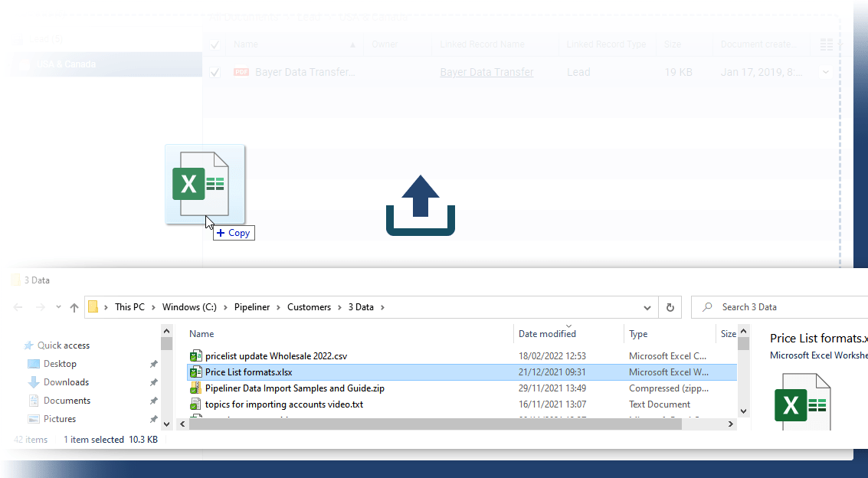This screenshot has height=478, width=868.
Task: Click the column layout grid icon in document header
Action: point(826,45)
